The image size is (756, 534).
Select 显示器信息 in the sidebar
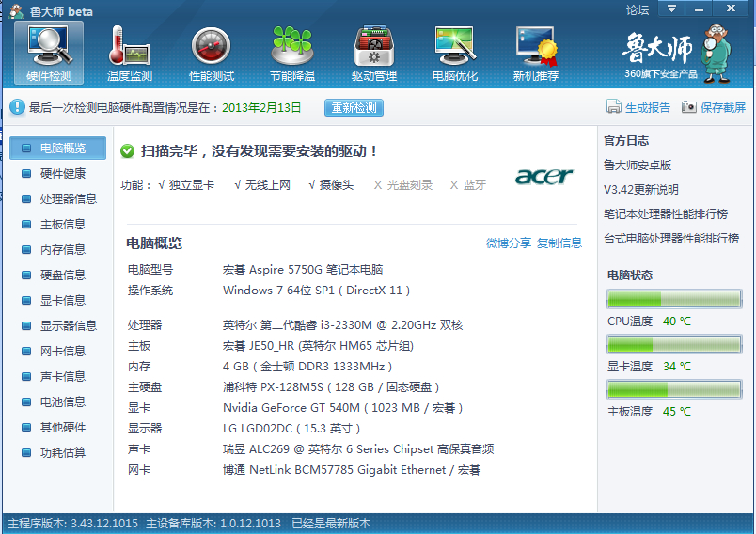point(58,326)
